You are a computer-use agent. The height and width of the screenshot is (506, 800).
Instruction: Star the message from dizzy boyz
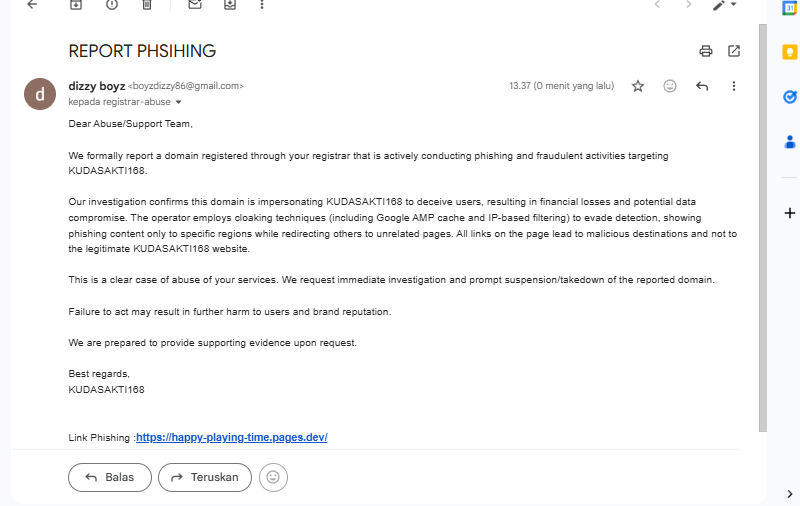tap(638, 86)
